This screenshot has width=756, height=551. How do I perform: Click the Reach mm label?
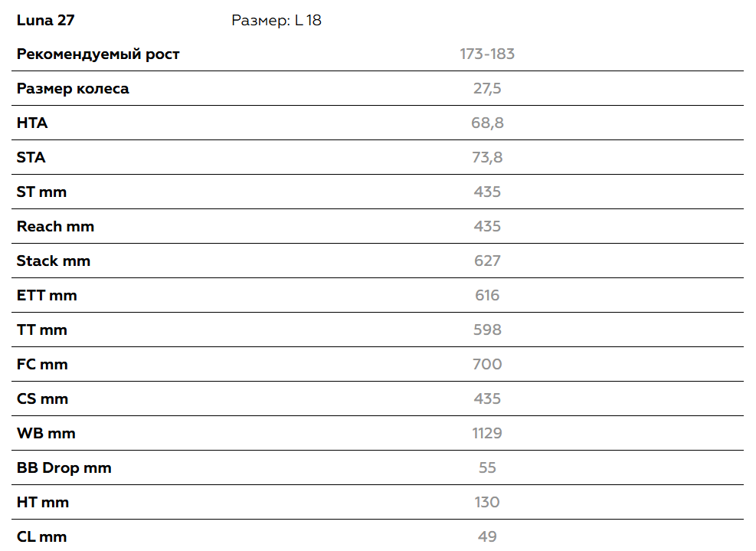55,227
